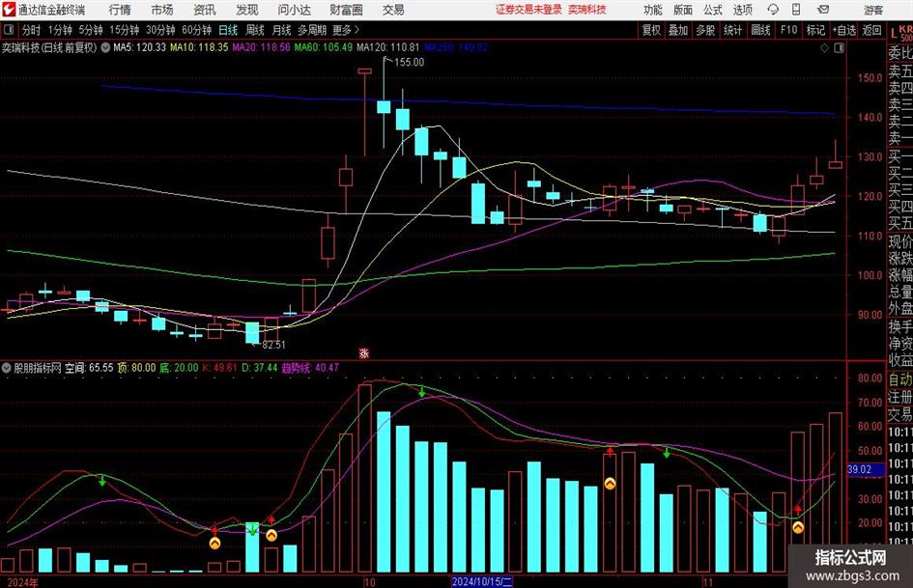Click 多股 toolbar button

[x=705, y=30]
